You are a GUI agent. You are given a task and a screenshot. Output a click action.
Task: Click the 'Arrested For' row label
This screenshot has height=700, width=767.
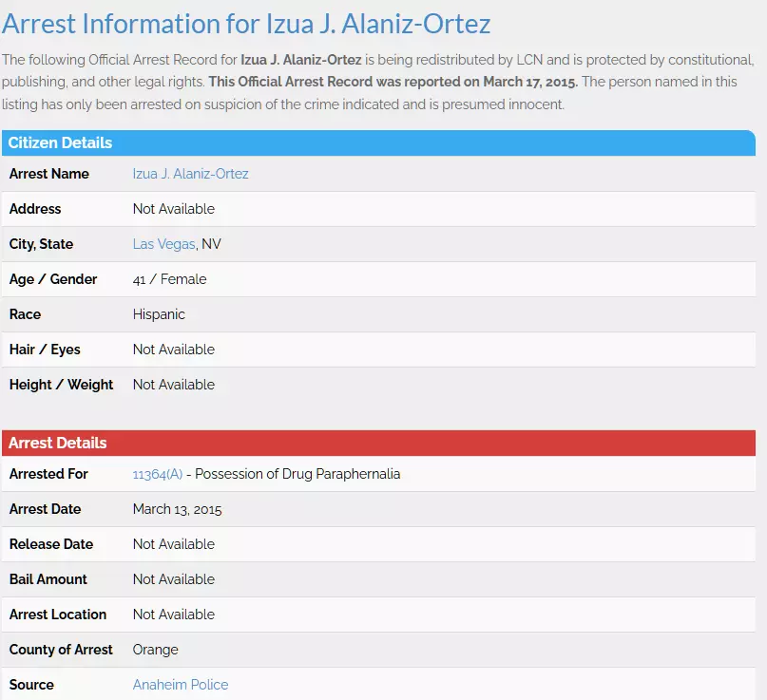pyautogui.click(x=48, y=474)
